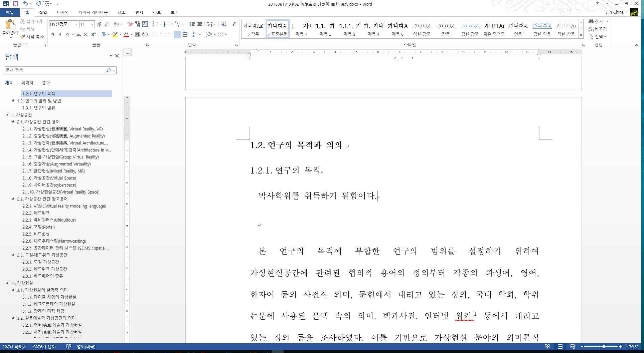Toggle italic formatting
The height and width of the screenshot is (353, 644).
59,34
